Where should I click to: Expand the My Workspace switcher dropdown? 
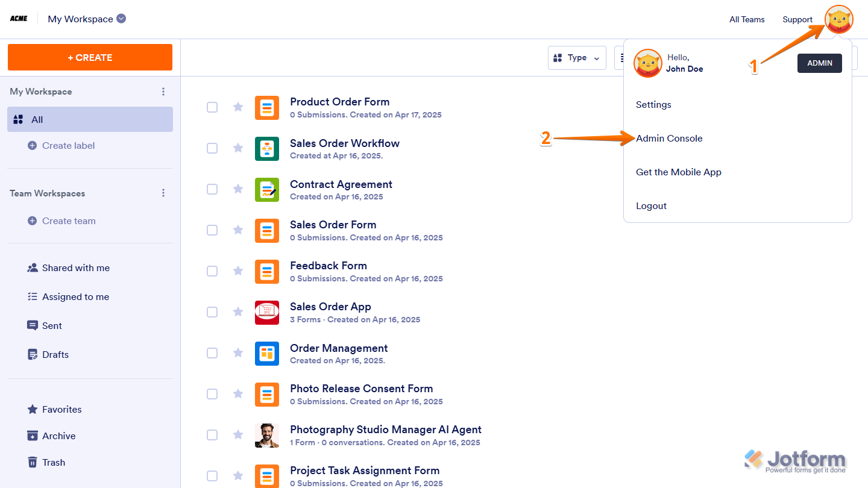pos(121,19)
